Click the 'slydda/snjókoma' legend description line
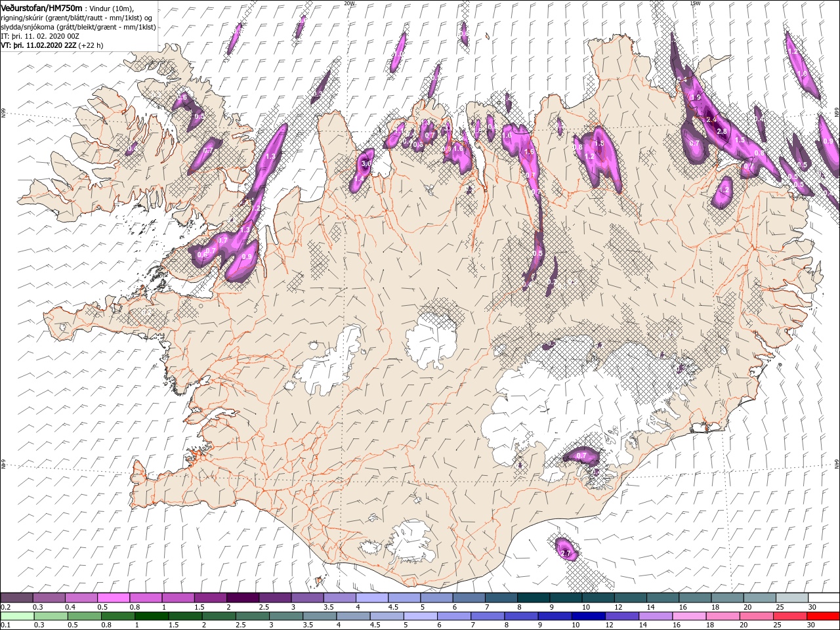The height and width of the screenshot is (630, 840). coord(78,27)
